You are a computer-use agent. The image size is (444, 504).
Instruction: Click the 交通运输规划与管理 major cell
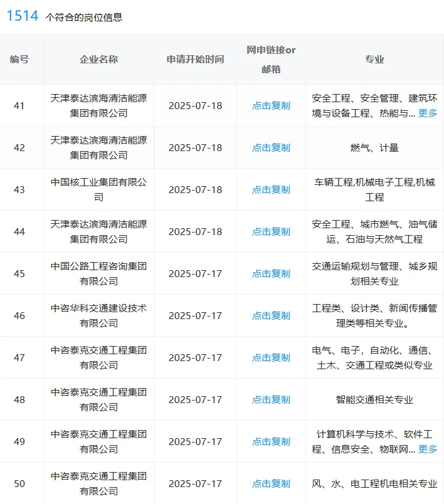click(x=374, y=274)
